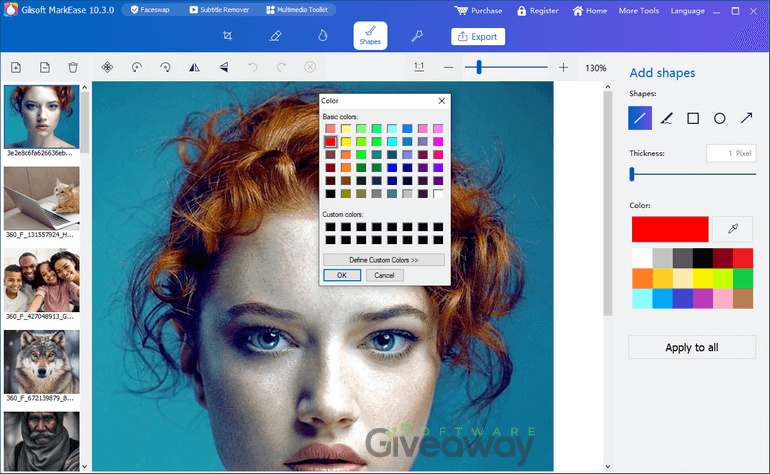Flip image horizontally

coord(194,67)
